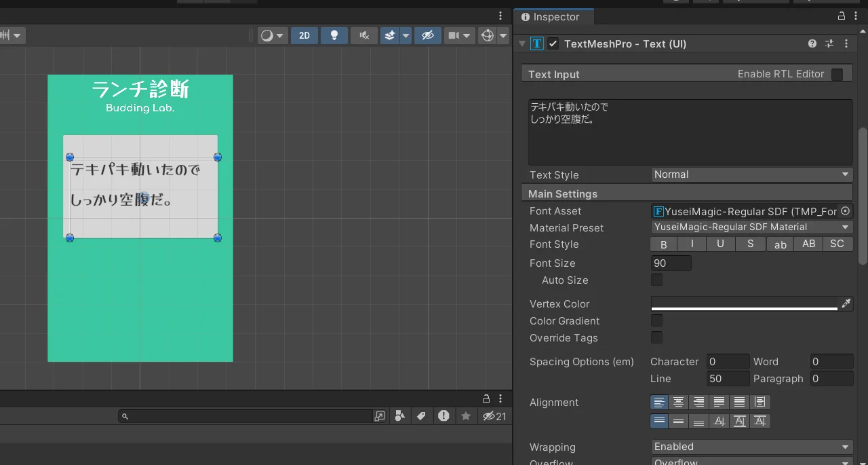Toggle 2D scene view mode
The height and width of the screenshot is (465, 868).
[304, 35]
